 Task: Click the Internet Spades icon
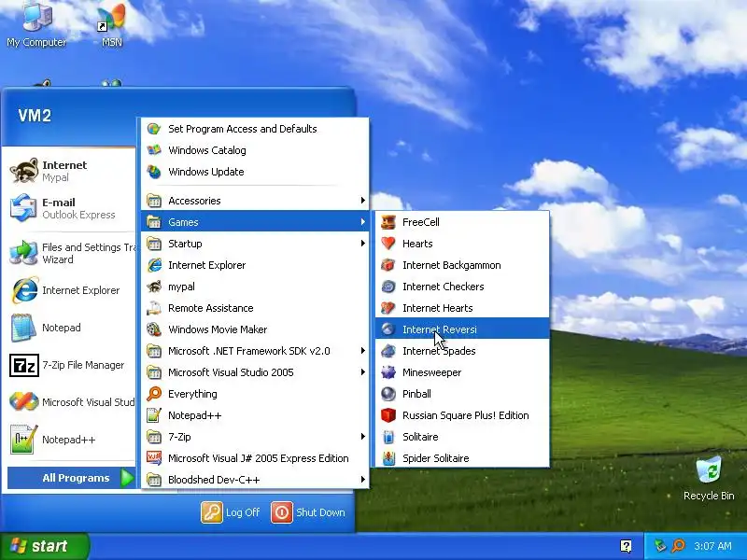388,351
